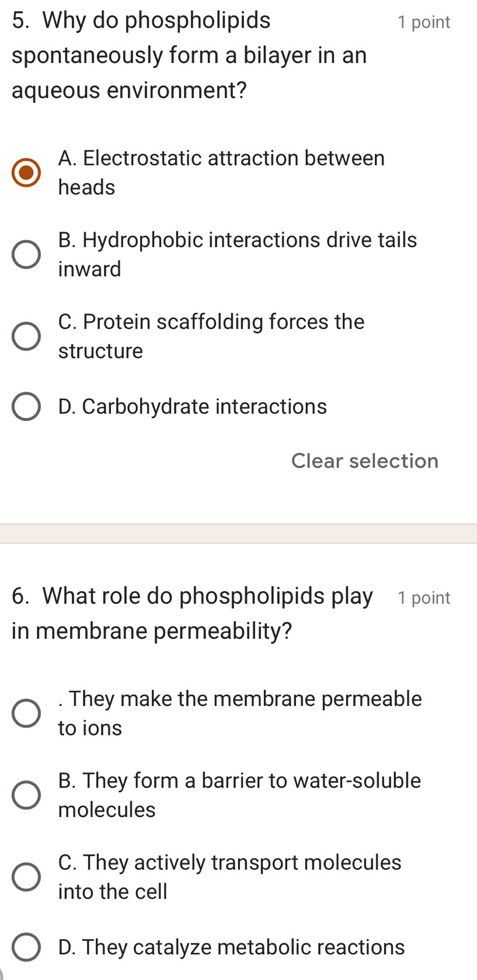Image resolution: width=477 pixels, height=980 pixels.
Task: Click answer text 'A. Electrostatic attraction between heads'
Action: 221,173
